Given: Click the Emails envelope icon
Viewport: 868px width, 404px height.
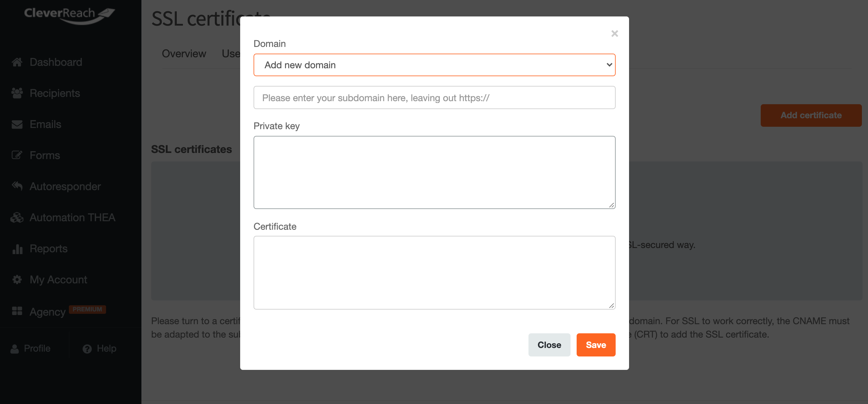Looking at the screenshot, I should (x=17, y=124).
